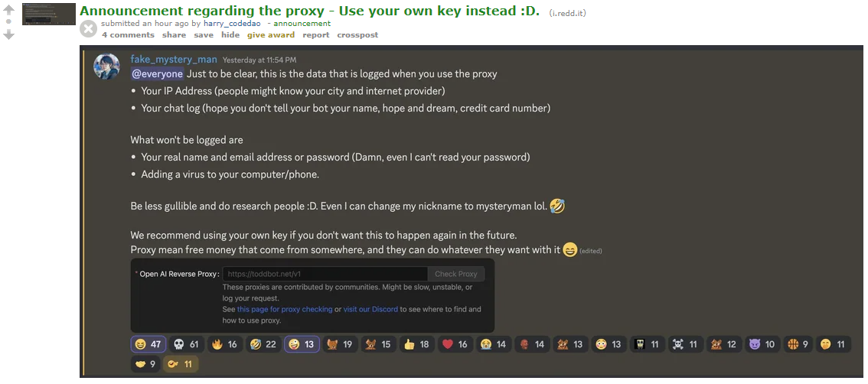Click the red heart reaction with 16

[x=455, y=344]
